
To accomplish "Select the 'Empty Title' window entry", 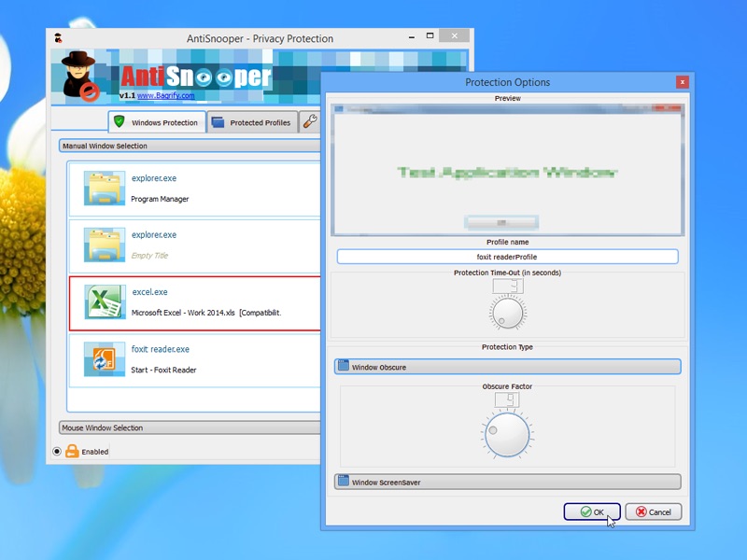I will [x=149, y=256].
